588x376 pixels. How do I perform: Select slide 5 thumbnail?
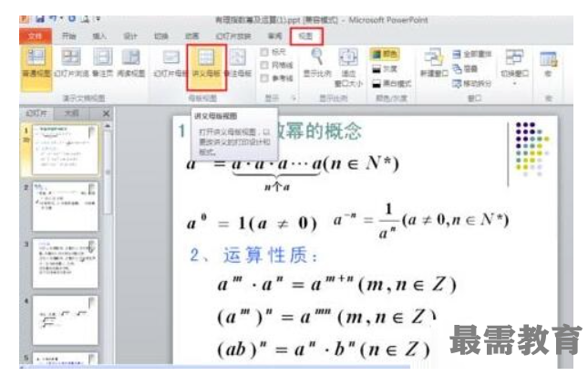point(66,358)
